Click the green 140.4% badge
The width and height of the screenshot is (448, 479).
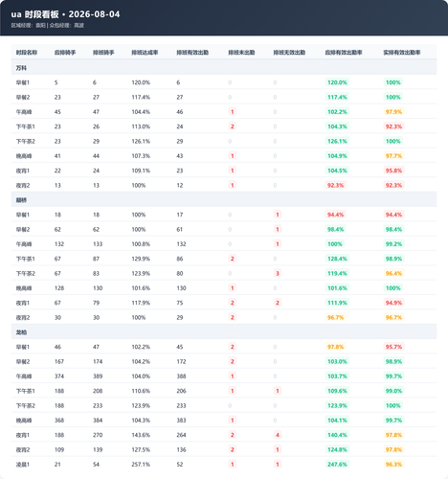337,435
